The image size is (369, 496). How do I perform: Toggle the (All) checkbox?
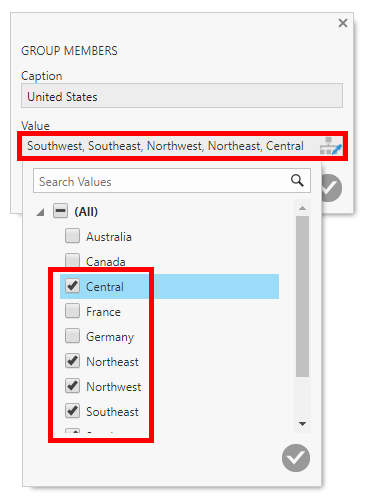60,211
